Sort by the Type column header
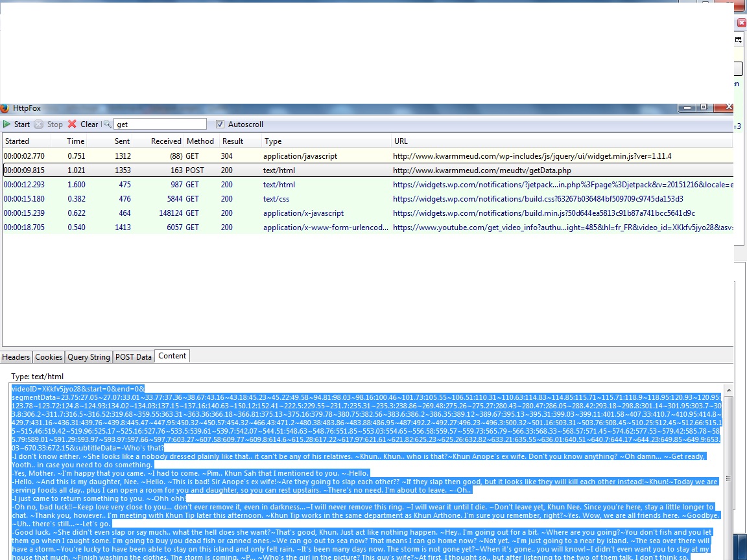The height and width of the screenshot is (560, 747). (326, 141)
